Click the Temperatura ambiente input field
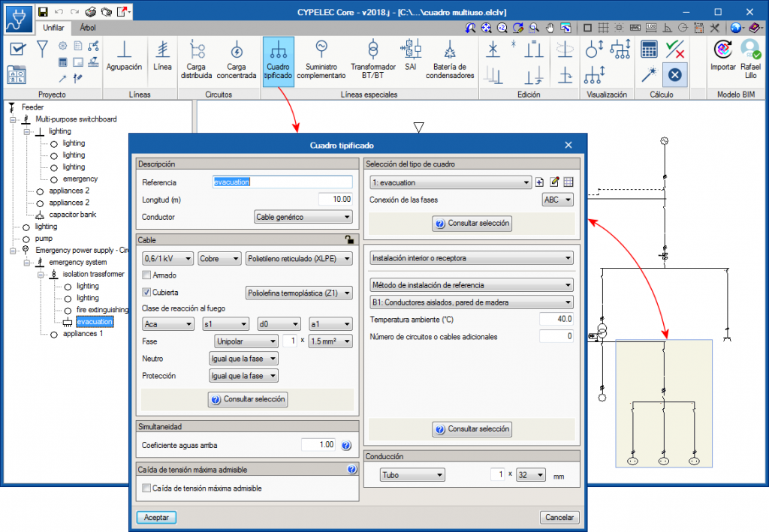Image resolution: width=769 pixels, height=532 pixels. [556, 319]
